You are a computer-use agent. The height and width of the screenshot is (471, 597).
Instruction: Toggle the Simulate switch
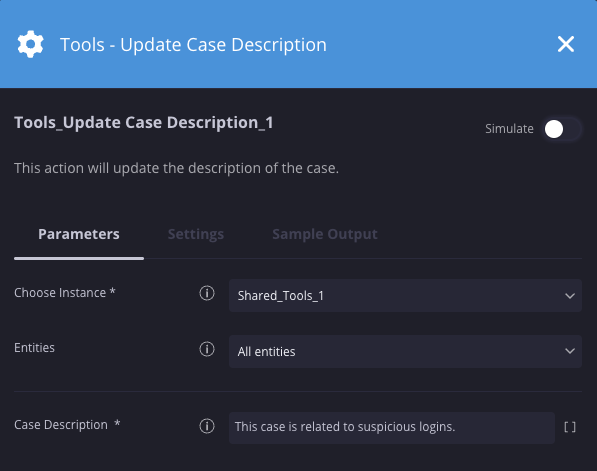(x=562, y=129)
